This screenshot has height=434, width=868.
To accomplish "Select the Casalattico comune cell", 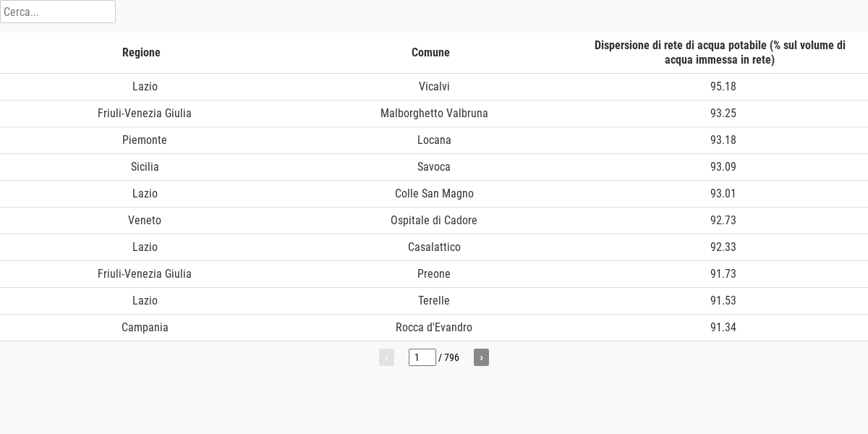I will coord(434,247).
